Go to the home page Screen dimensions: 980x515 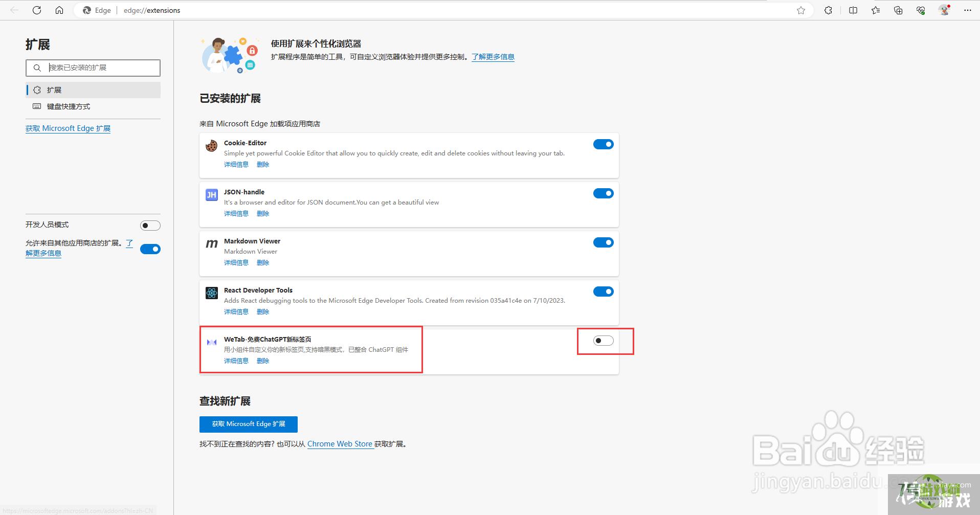59,10
